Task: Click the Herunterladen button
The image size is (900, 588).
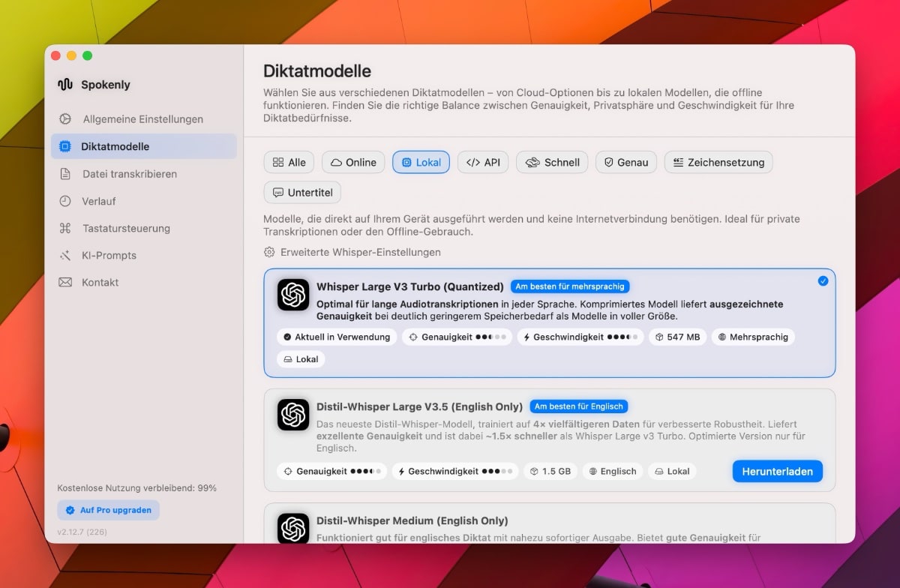Action: (x=777, y=472)
